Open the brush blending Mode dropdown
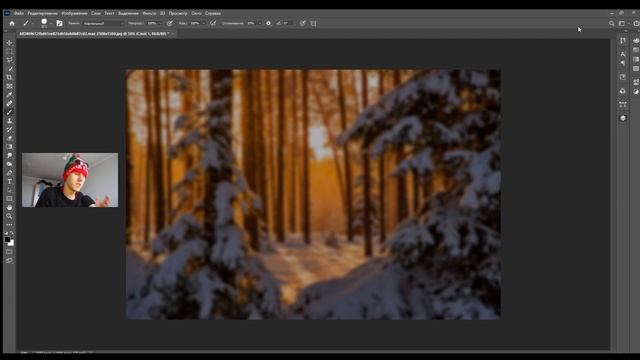Viewport: 640px width, 360px height. (104, 23)
